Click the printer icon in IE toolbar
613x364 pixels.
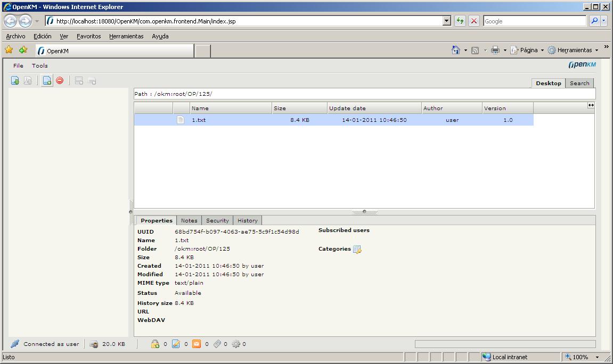coord(495,50)
